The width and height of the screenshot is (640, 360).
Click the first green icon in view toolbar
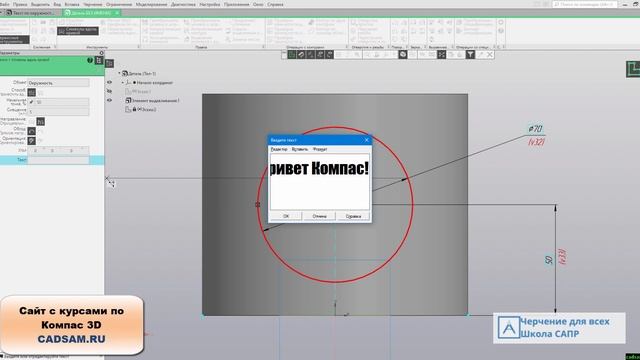tap(291, 54)
